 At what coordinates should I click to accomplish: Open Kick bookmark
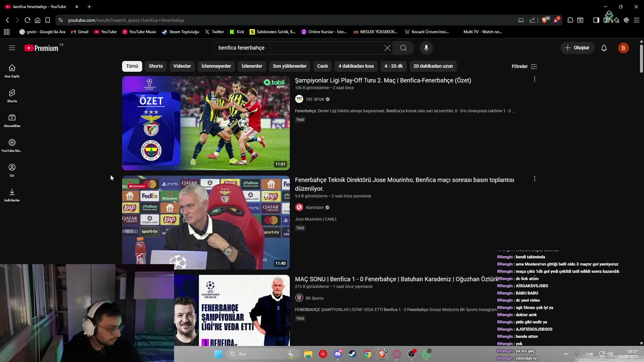(x=237, y=32)
